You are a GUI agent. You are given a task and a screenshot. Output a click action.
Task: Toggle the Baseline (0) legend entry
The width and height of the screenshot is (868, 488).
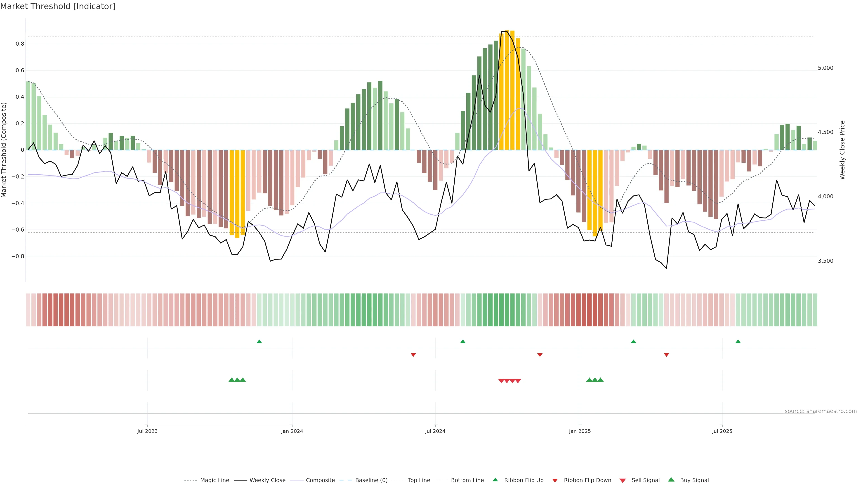tap(371, 480)
